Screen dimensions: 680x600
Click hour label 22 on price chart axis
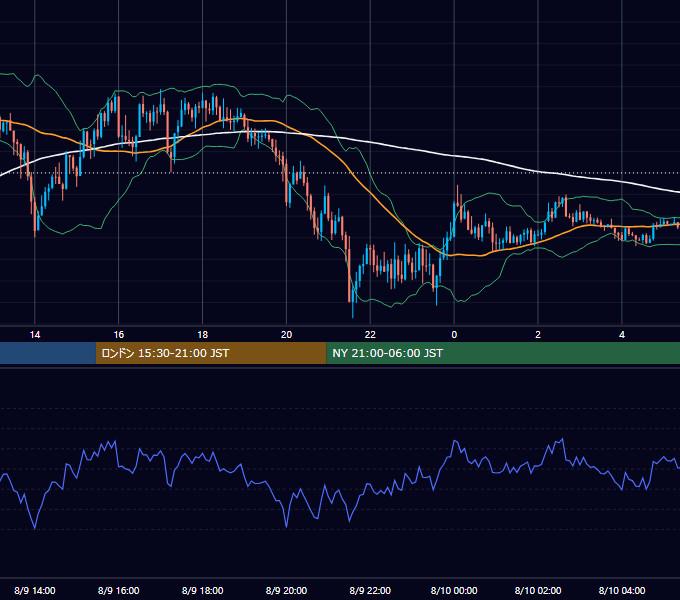[370, 335]
